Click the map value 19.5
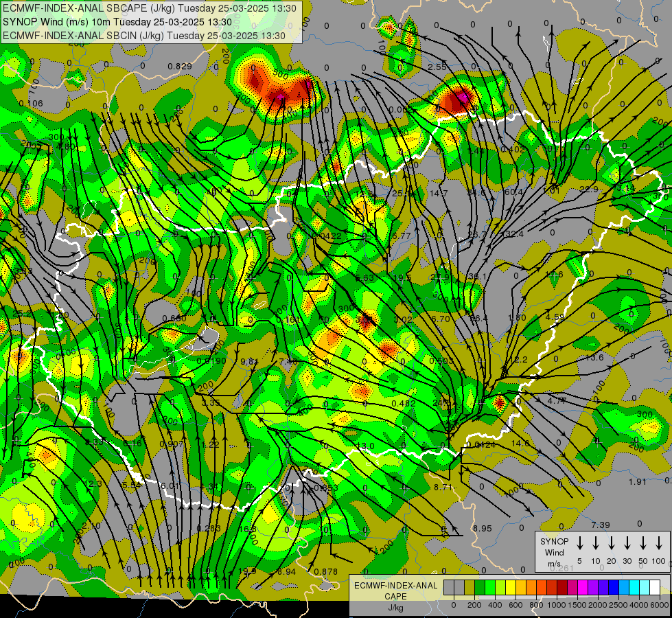 pos(402,277)
